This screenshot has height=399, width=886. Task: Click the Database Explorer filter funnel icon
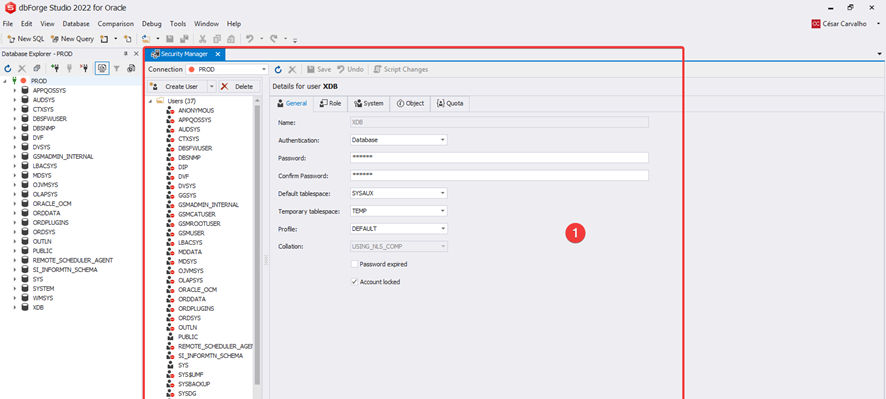(x=116, y=68)
